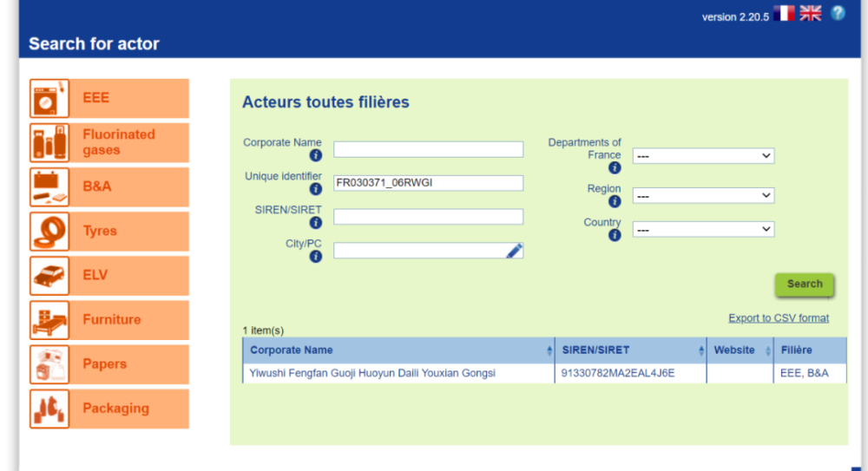The width and height of the screenshot is (868, 471).
Task: Click the green Search button
Action: [x=805, y=285]
